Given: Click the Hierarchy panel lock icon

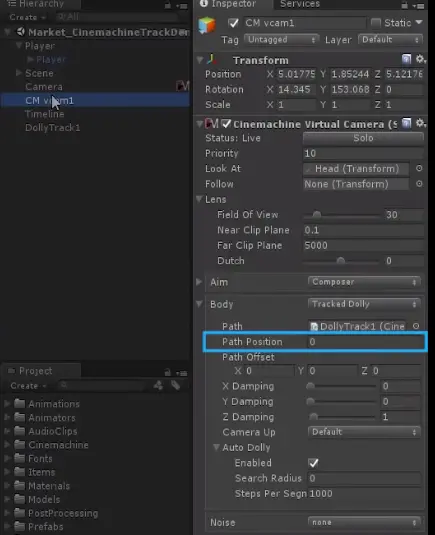Looking at the screenshot, I should pyautogui.click(x=168, y=5).
